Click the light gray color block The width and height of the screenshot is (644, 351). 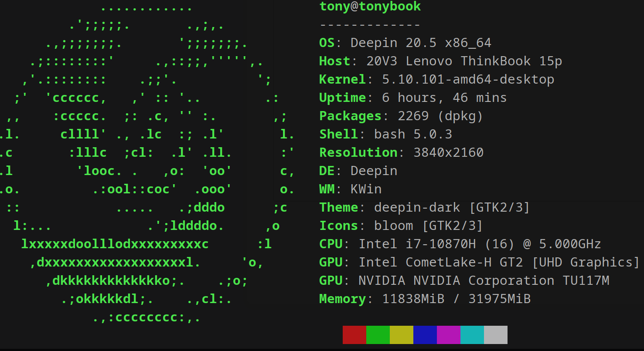(x=495, y=335)
